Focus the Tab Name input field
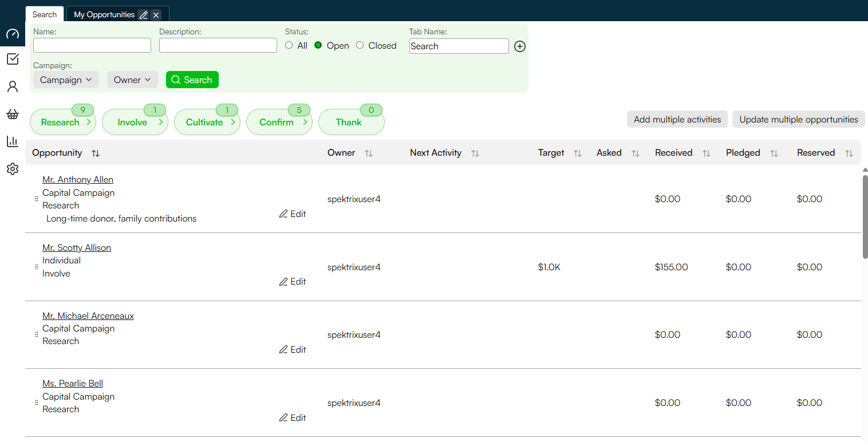This screenshot has width=868, height=442. [x=459, y=46]
